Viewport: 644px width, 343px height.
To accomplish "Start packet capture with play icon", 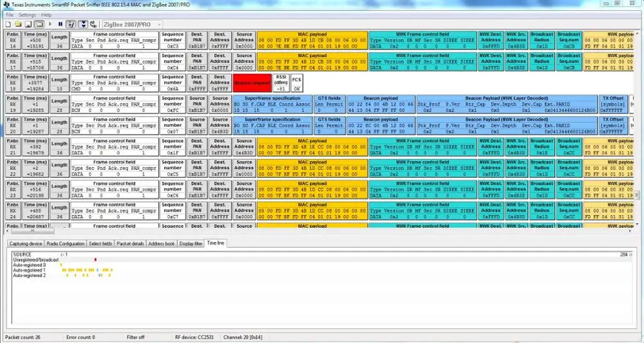I will pos(50,24).
